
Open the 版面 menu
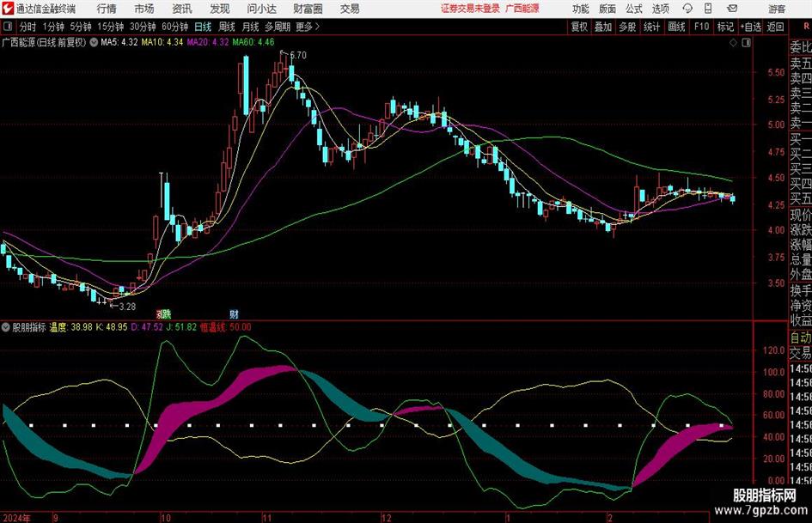click(x=607, y=9)
